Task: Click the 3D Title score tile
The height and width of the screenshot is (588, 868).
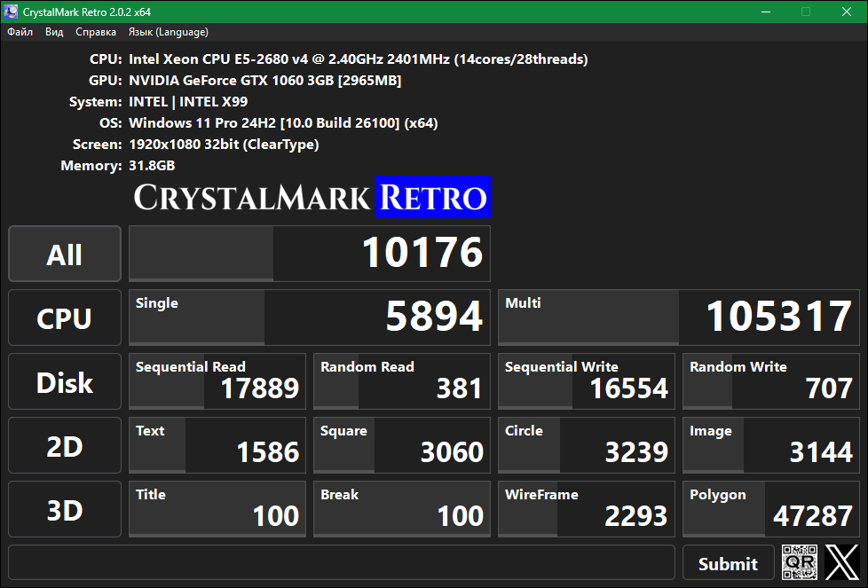Action: click(217, 509)
